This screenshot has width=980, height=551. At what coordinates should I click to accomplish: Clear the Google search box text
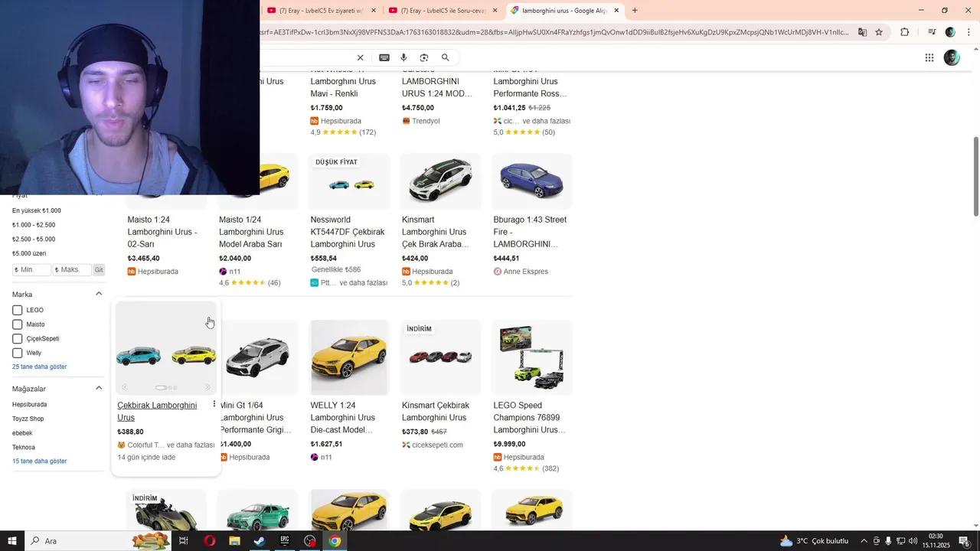[360, 58]
